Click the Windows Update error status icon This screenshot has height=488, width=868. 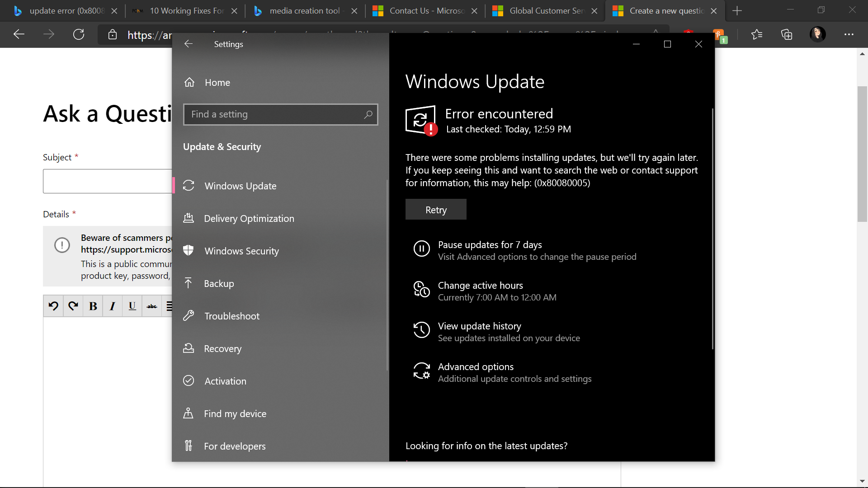(x=421, y=121)
